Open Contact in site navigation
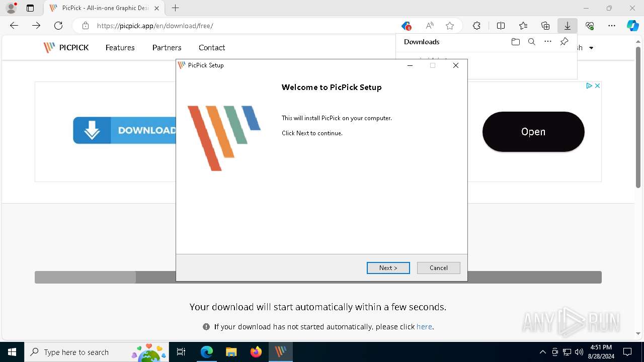 tap(212, 48)
